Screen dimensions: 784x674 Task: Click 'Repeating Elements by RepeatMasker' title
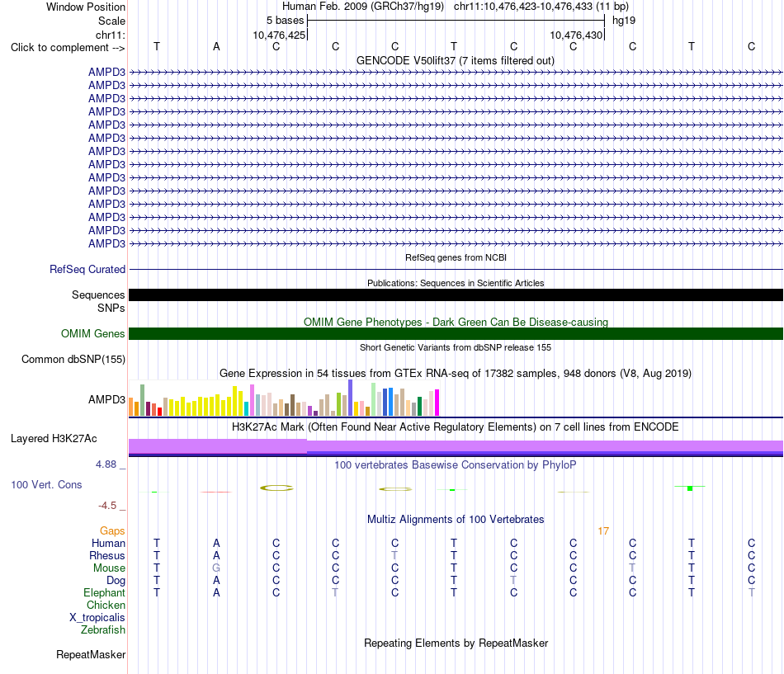click(456, 643)
